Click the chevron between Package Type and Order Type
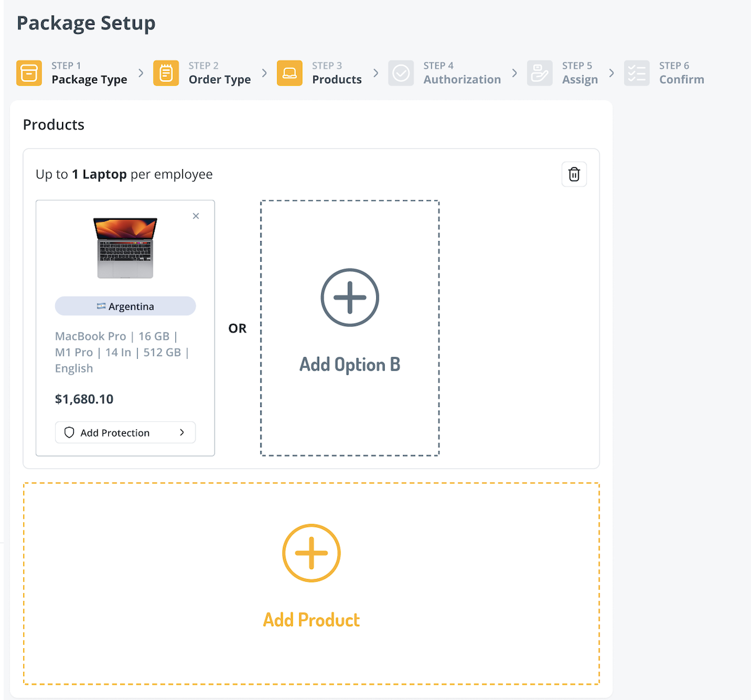Image resolution: width=751 pixels, height=700 pixels. click(x=140, y=73)
